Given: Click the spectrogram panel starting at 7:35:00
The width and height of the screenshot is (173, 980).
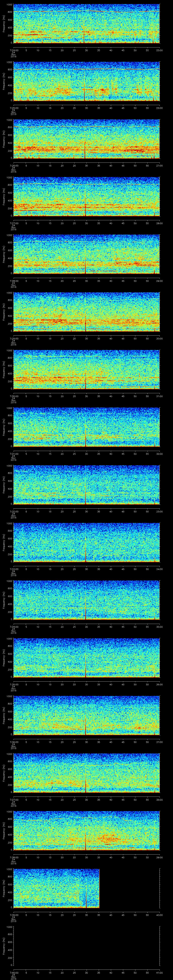Looking at the screenshot, I should 86,658.
